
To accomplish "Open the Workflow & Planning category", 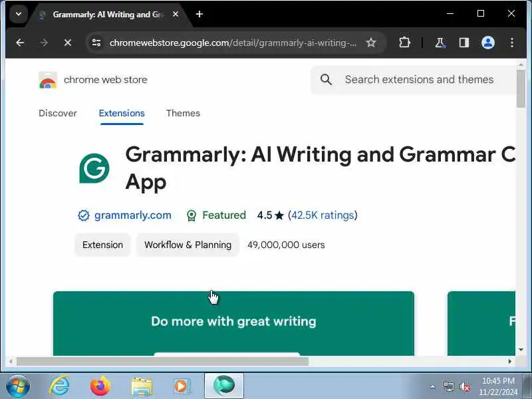I will [188, 245].
